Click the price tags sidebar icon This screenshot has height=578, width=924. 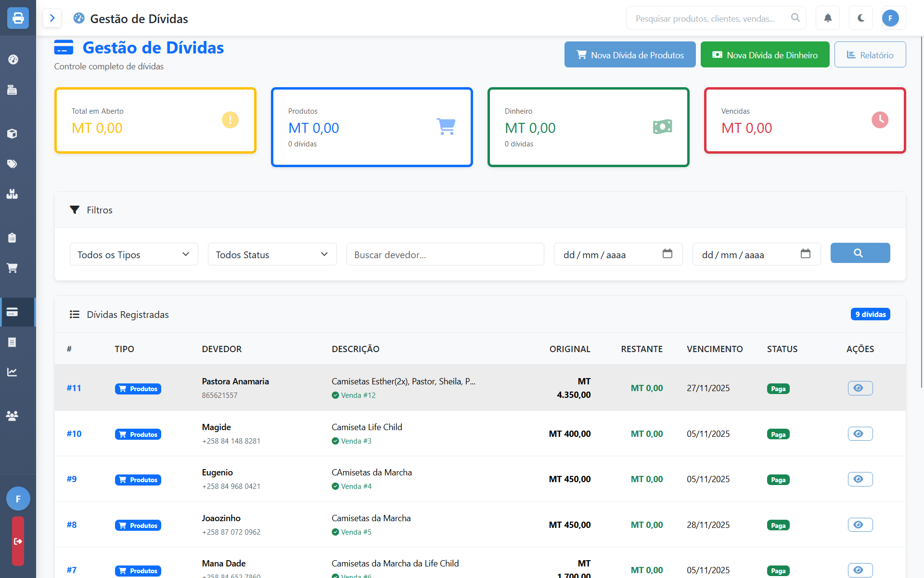click(x=13, y=164)
